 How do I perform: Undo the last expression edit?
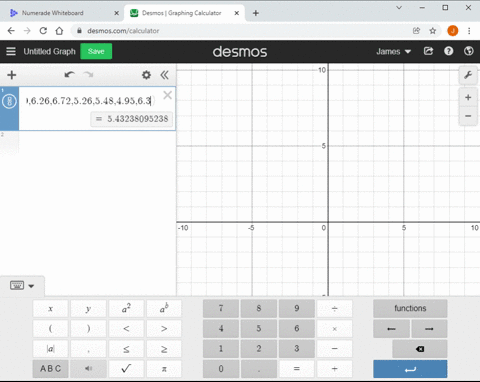[69, 75]
